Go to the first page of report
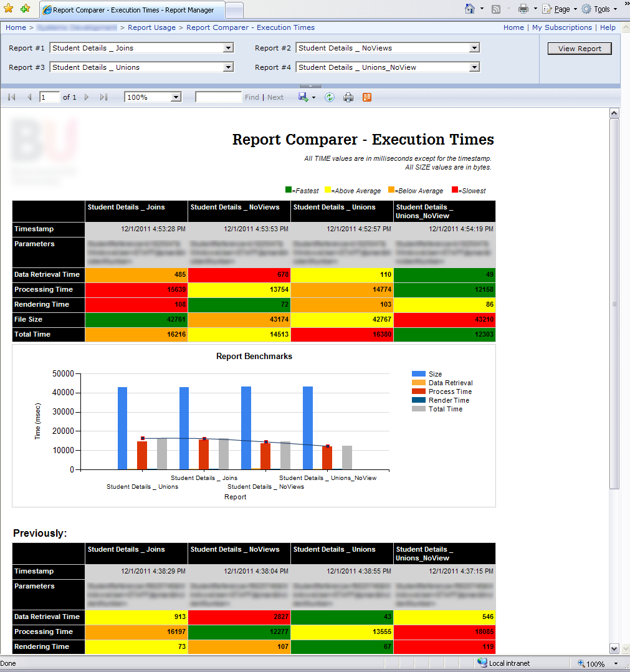This screenshot has height=672, width=630. click(12, 97)
